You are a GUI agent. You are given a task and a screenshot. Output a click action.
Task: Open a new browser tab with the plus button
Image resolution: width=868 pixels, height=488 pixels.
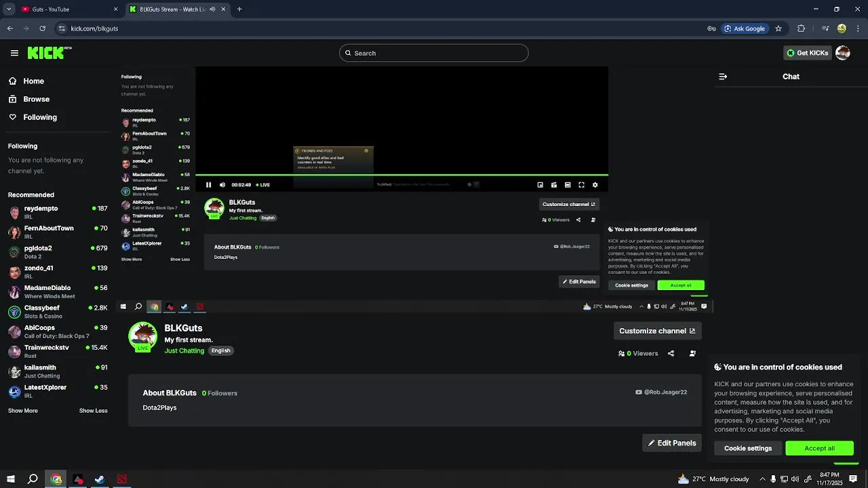[x=239, y=9]
